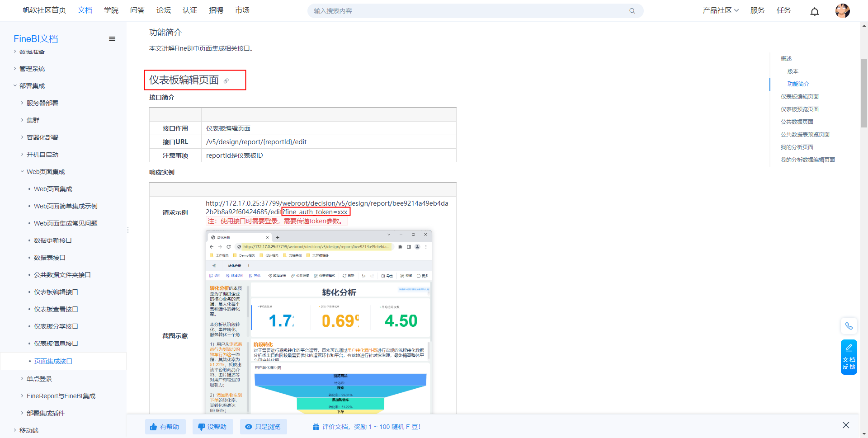Viewport: 868px width, 438px height.
Task: Open the 文档反馈 feedback button
Action: pyautogui.click(x=849, y=357)
